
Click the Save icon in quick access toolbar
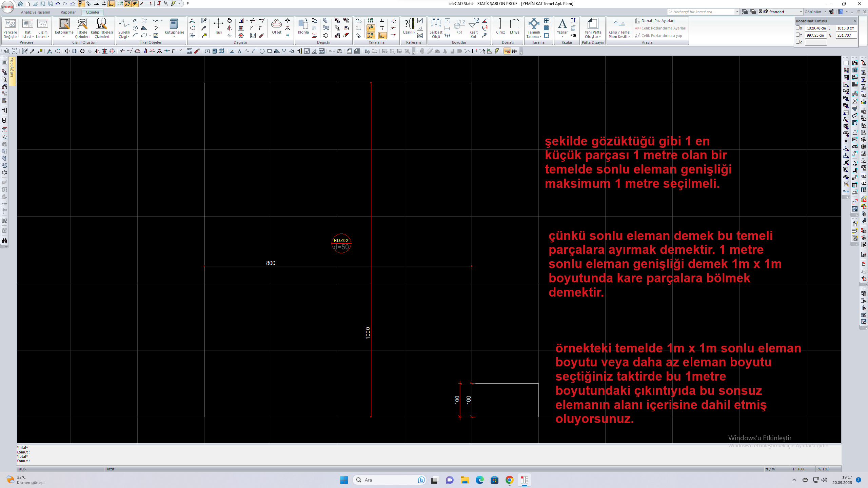pyautogui.click(x=43, y=4)
